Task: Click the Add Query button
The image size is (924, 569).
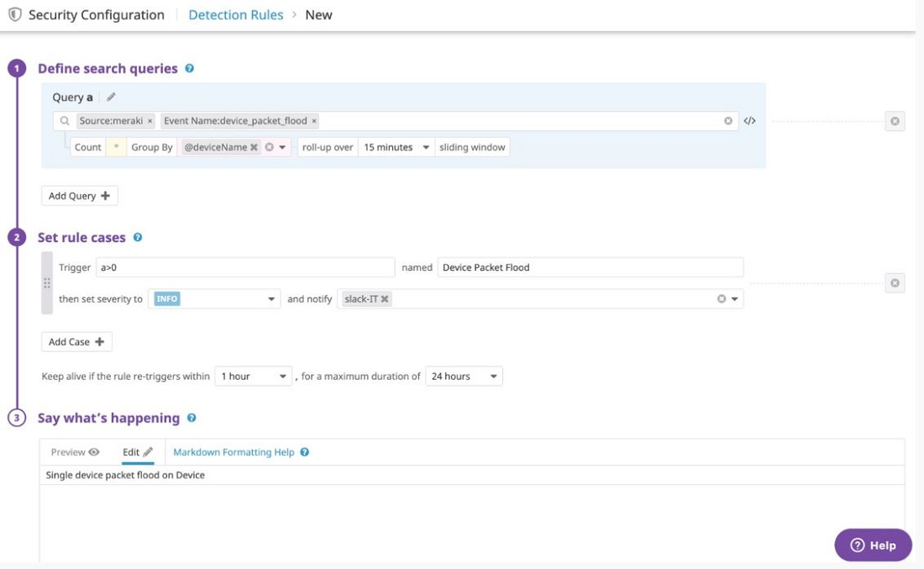Action: click(79, 195)
